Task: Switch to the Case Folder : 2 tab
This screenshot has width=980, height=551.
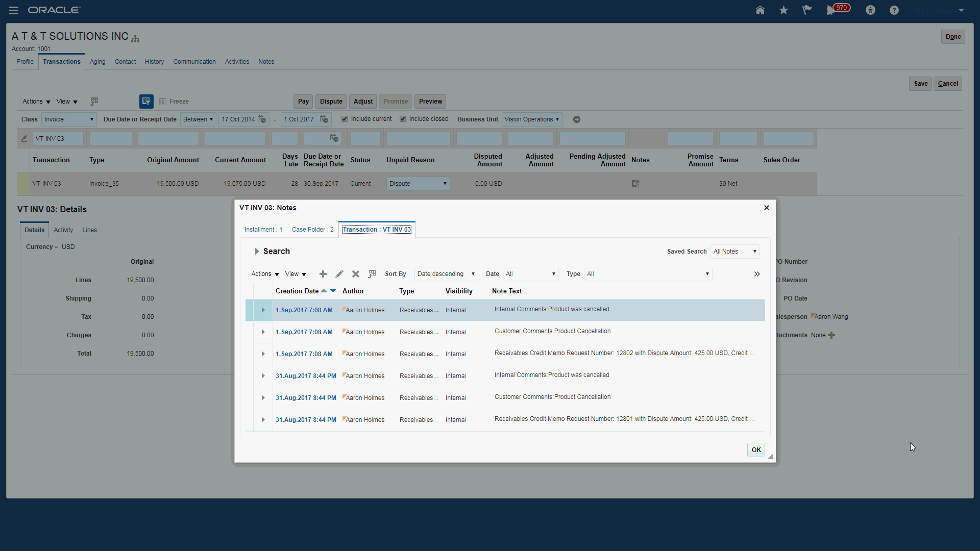Action: click(312, 230)
